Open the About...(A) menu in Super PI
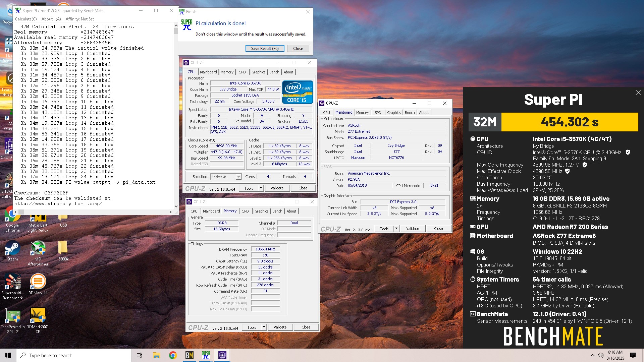 51,19
